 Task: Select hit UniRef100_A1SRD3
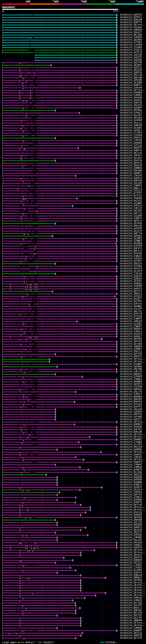pyautogui.click(x=131, y=128)
